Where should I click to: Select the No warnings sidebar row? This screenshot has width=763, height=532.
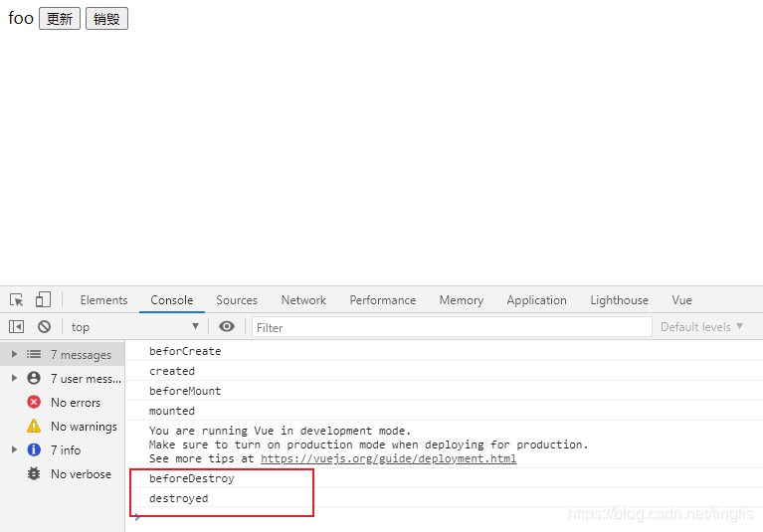tap(63, 426)
